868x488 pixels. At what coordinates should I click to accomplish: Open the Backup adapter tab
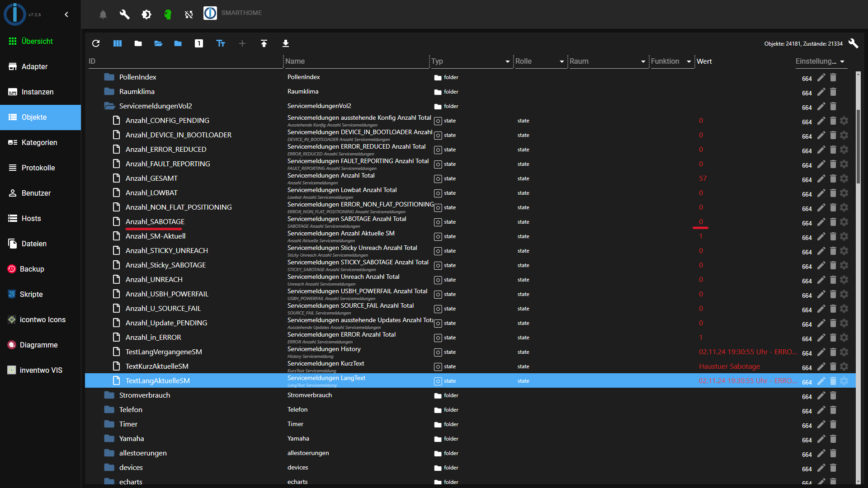pyautogui.click(x=41, y=269)
